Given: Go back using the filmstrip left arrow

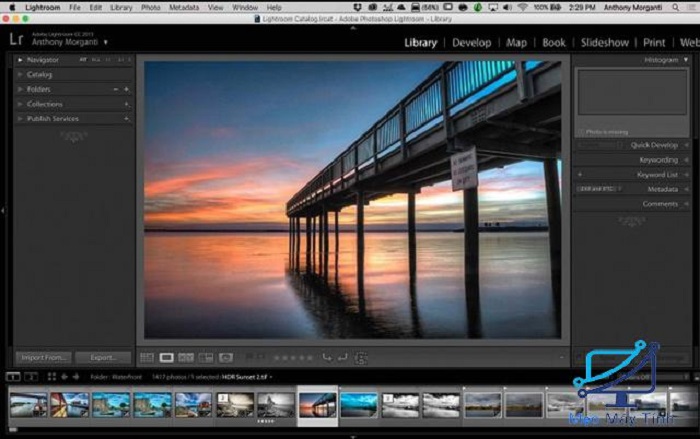Looking at the screenshot, I should tap(64, 377).
